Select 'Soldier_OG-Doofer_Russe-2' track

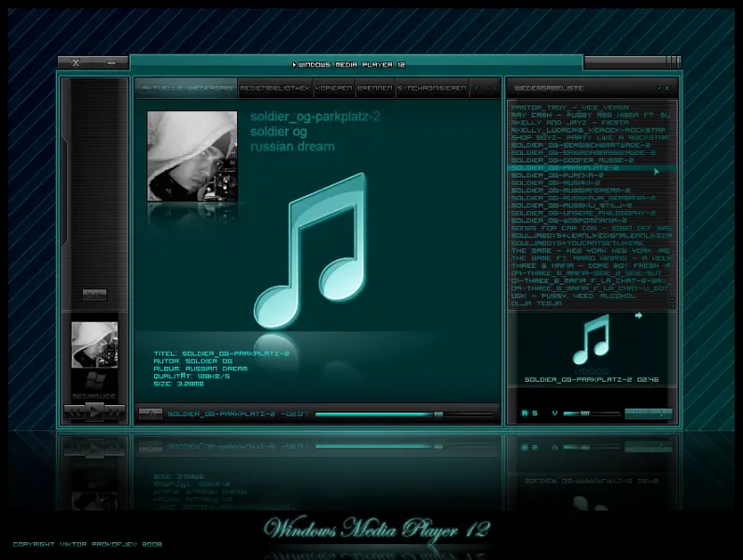[572, 161]
